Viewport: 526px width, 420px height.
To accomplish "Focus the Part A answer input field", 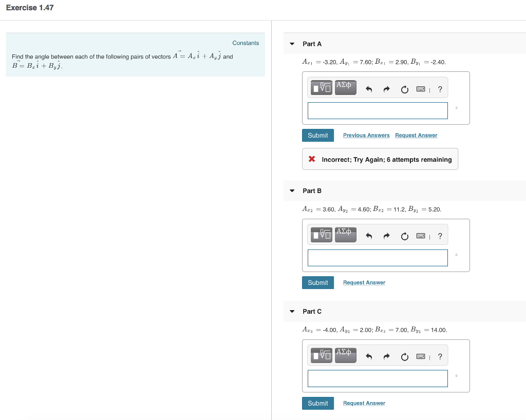I will (378, 110).
